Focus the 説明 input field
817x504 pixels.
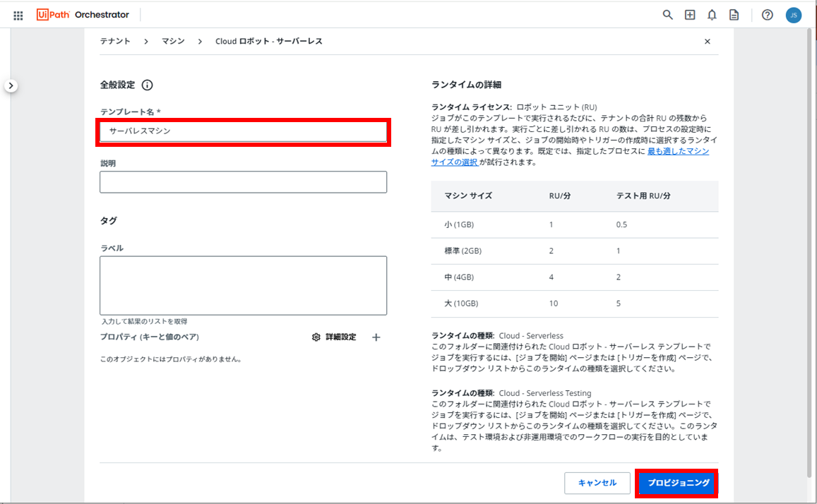coord(244,182)
